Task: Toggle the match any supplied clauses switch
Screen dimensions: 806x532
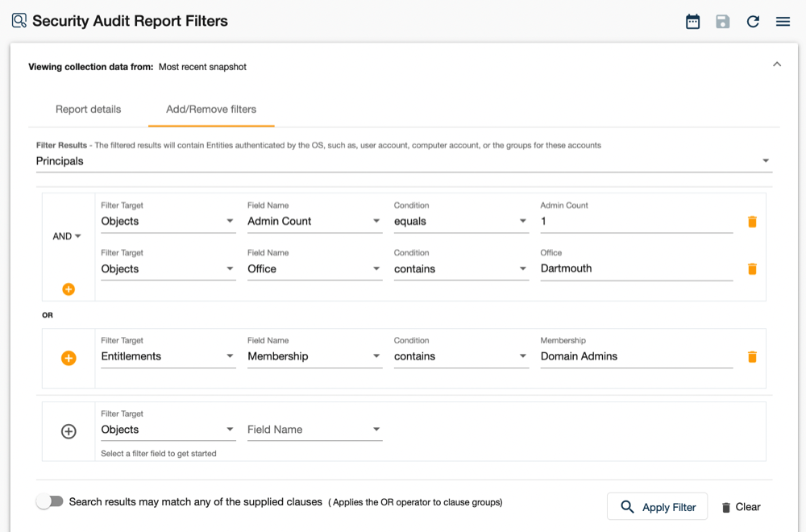Action: pos(50,501)
